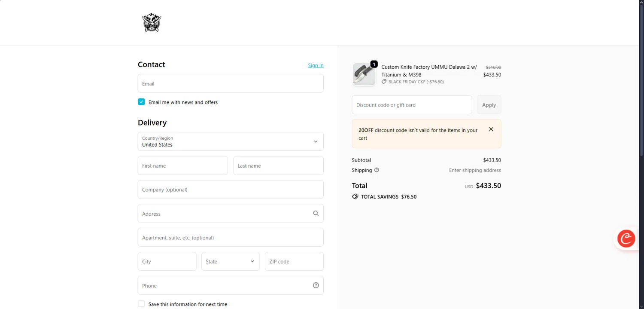Click the phone field help icon
Viewport: 644px width, 309px height.
tap(316, 285)
